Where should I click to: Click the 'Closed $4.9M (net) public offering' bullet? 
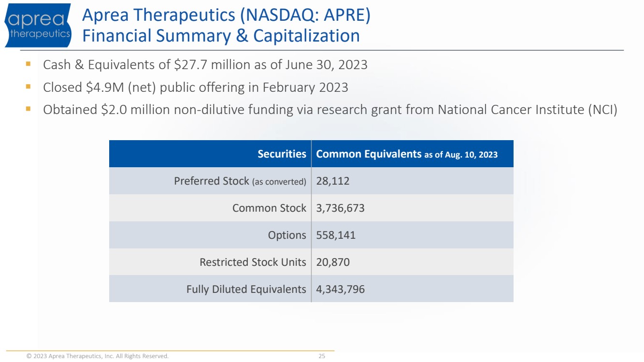[x=196, y=87]
